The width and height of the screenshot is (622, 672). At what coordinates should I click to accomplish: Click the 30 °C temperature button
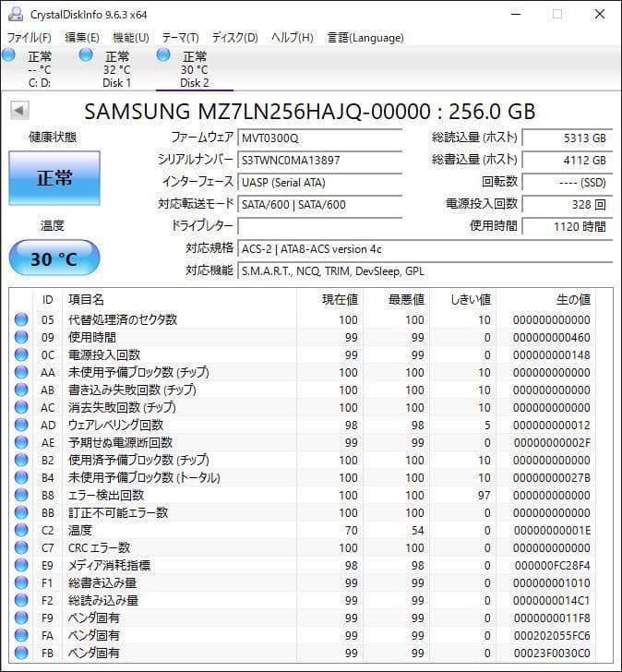(x=54, y=258)
